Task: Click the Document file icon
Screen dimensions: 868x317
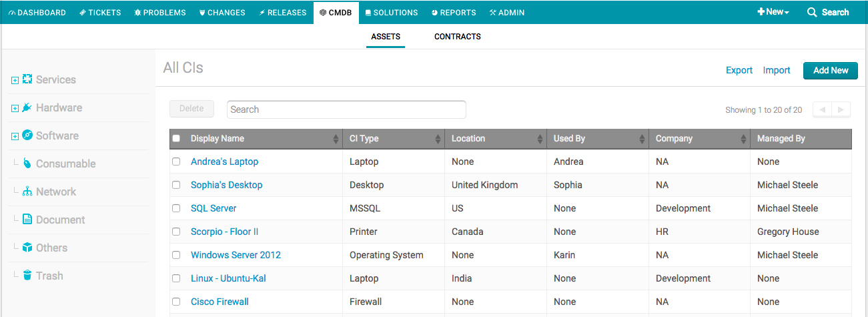Action: (x=27, y=220)
